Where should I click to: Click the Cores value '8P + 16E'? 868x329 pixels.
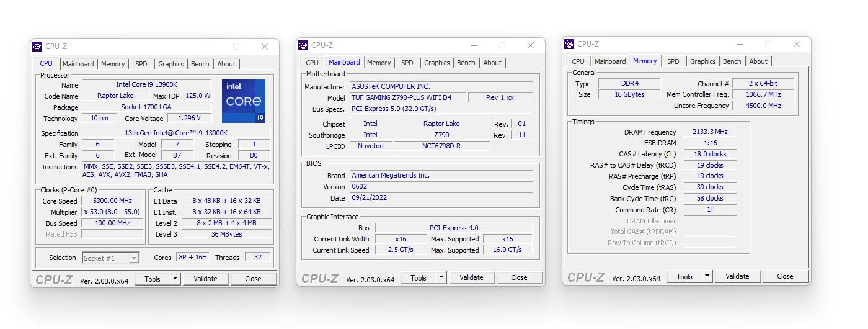[x=193, y=257]
